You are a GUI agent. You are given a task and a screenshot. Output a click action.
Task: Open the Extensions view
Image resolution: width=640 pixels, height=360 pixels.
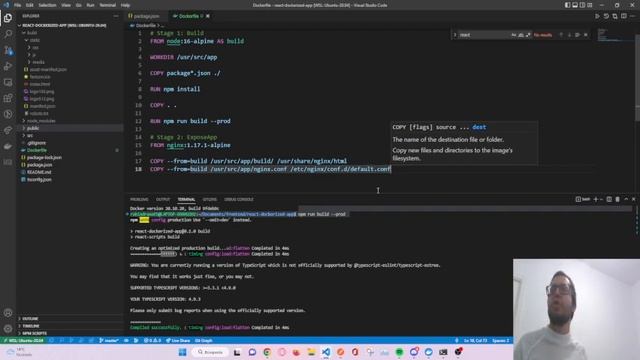tap(8, 98)
